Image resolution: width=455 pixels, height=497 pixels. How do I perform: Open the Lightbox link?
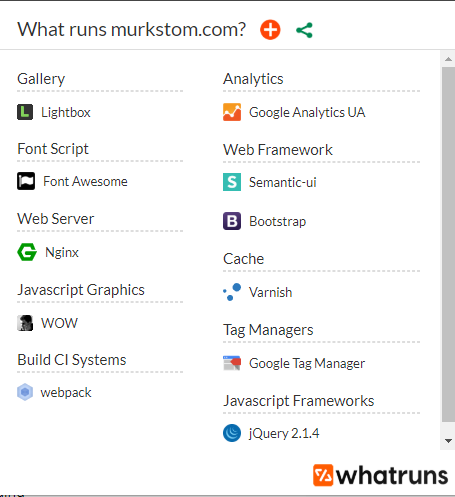click(66, 112)
